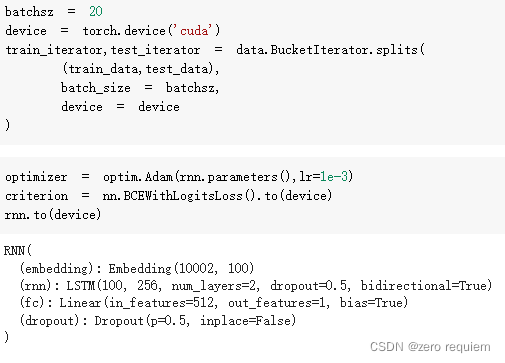This screenshot has width=505, height=363.
Task: Click the CSDN @zero requiem watermark
Action: pyautogui.click(x=430, y=347)
